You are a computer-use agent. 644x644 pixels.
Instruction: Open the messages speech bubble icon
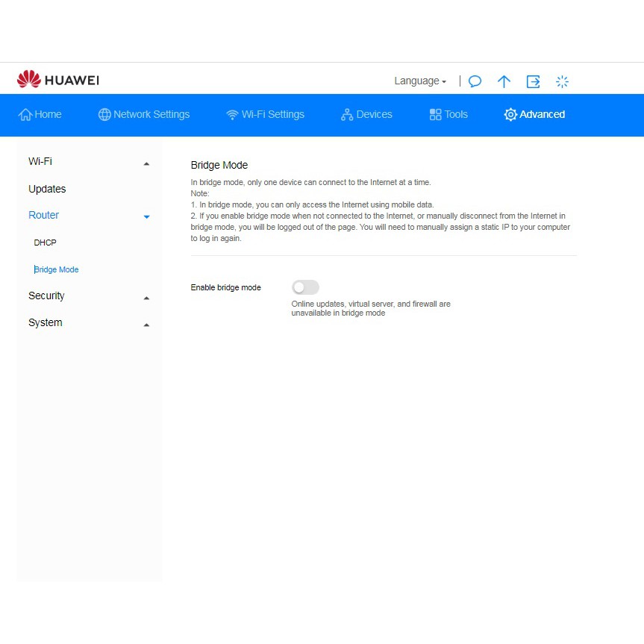click(475, 81)
